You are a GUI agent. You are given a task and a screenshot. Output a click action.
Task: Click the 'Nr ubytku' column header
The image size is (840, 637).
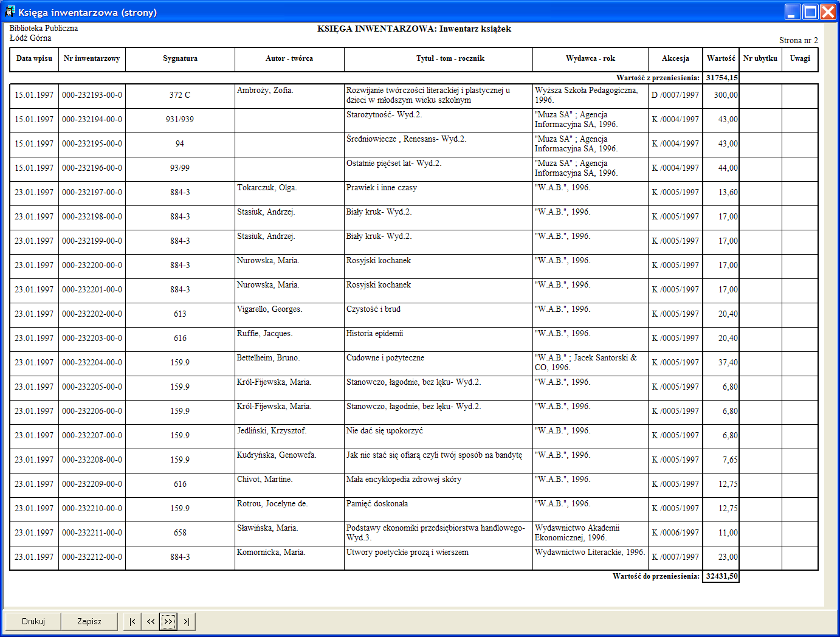[x=760, y=59]
